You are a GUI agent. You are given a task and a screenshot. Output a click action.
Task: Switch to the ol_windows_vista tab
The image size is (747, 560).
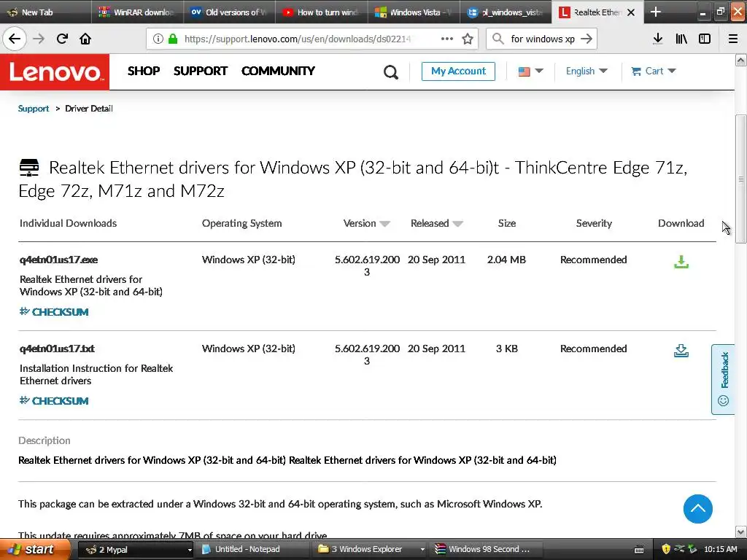click(x=506, y=12)
